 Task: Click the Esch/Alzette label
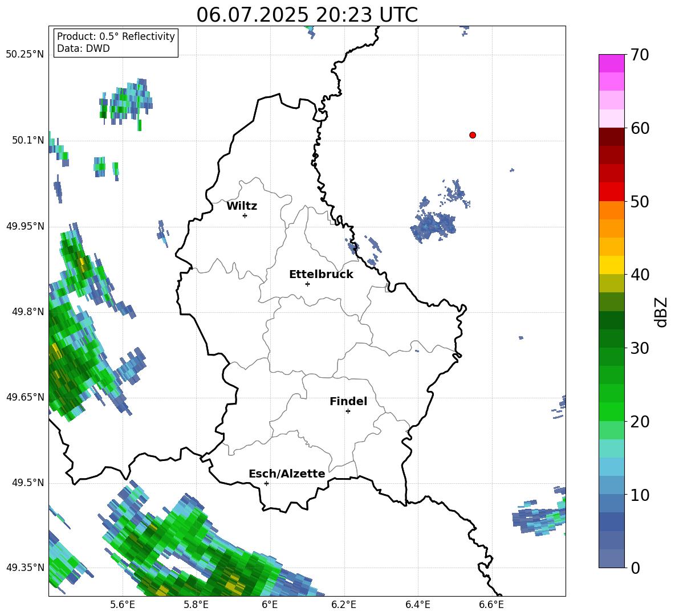[x=287, y=474]
